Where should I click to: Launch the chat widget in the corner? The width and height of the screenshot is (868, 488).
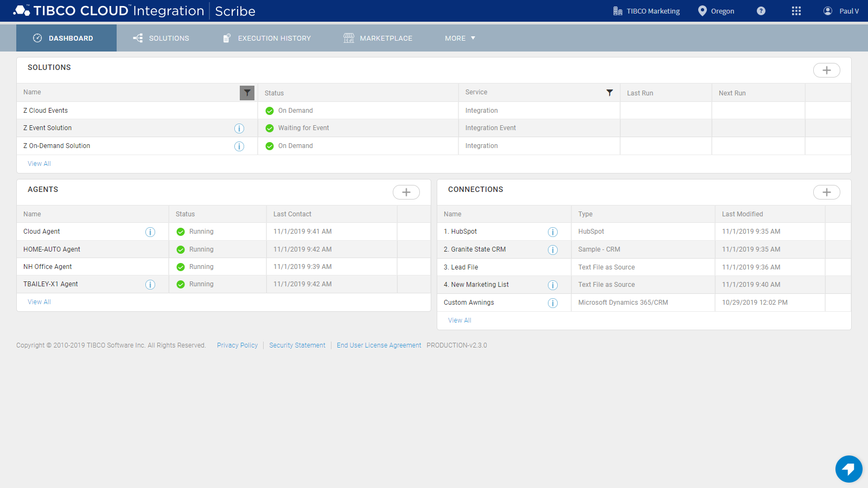click(x=848, y=469)
